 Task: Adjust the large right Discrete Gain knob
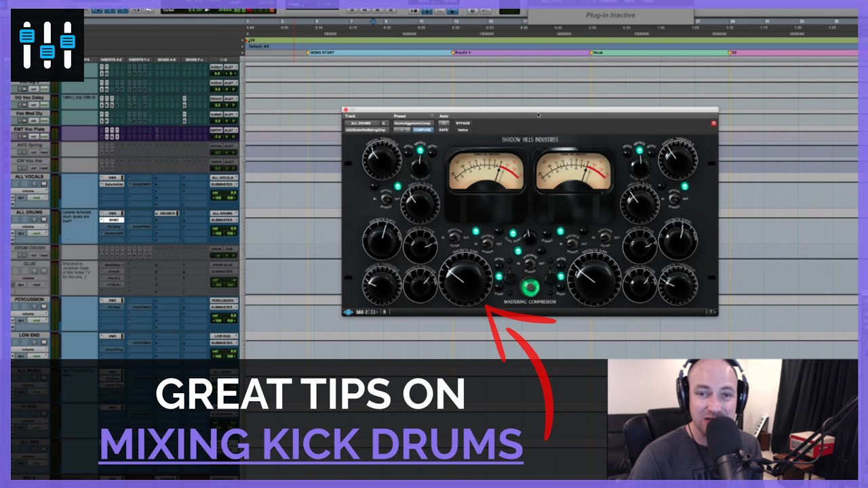[x=595, y=279]
